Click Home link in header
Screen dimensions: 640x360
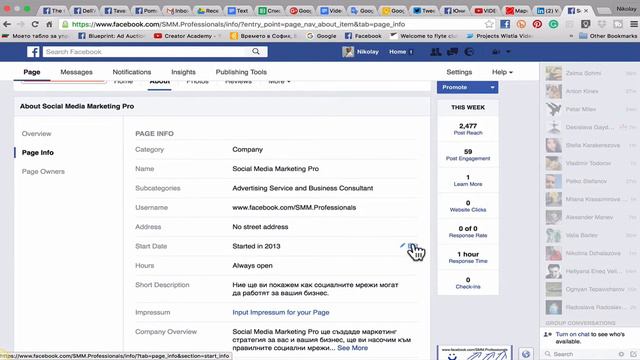coord(398,52)
